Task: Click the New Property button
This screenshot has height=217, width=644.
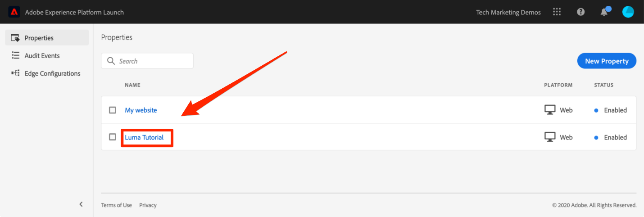Action: 607,61
